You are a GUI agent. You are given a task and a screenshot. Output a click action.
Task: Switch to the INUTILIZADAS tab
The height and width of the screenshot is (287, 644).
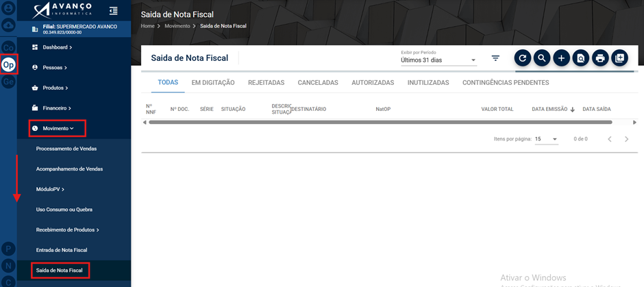pyautogui.click(x=428, y=82)
